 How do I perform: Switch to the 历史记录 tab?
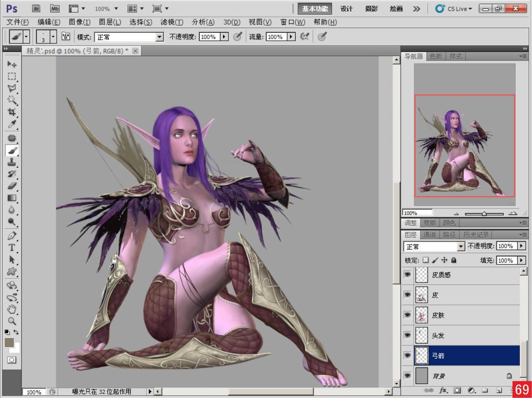(x=475, y=235)
